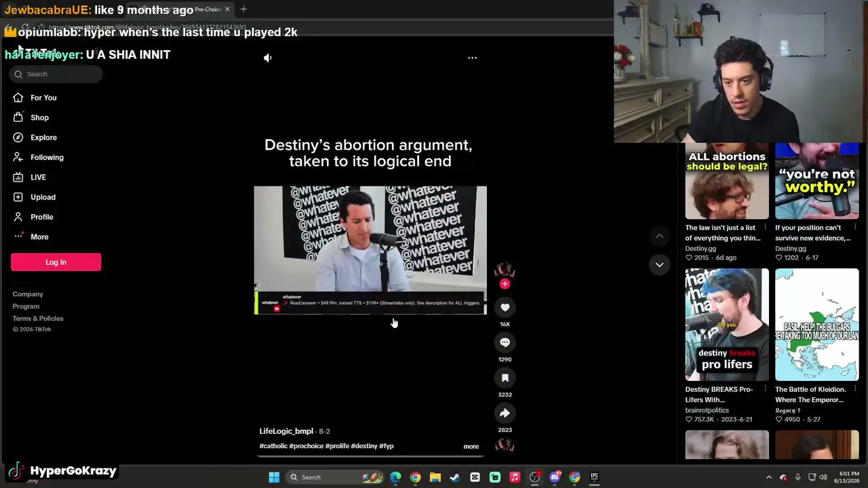Open Epic Games Launcher from the taskbar
868x488 pixels.
(x=595, y=477)
